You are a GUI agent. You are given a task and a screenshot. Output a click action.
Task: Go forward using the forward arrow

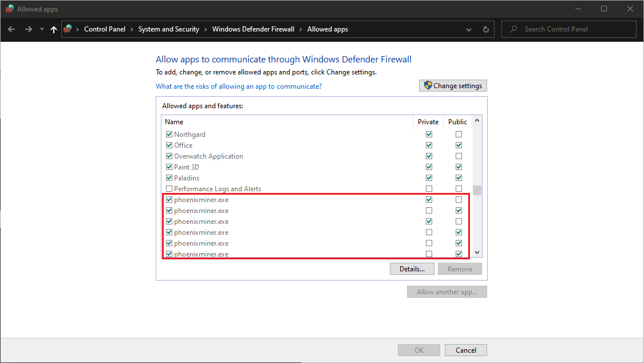pyautogui.click(x=29, y=29)
